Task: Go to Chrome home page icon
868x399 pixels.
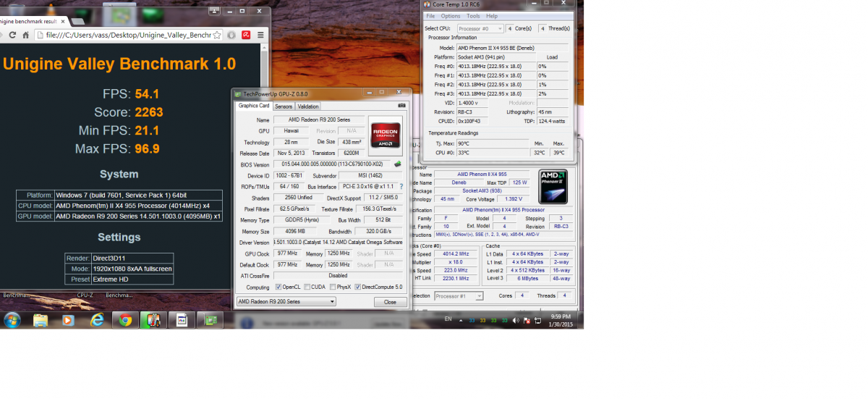Action: pos(26,35)
